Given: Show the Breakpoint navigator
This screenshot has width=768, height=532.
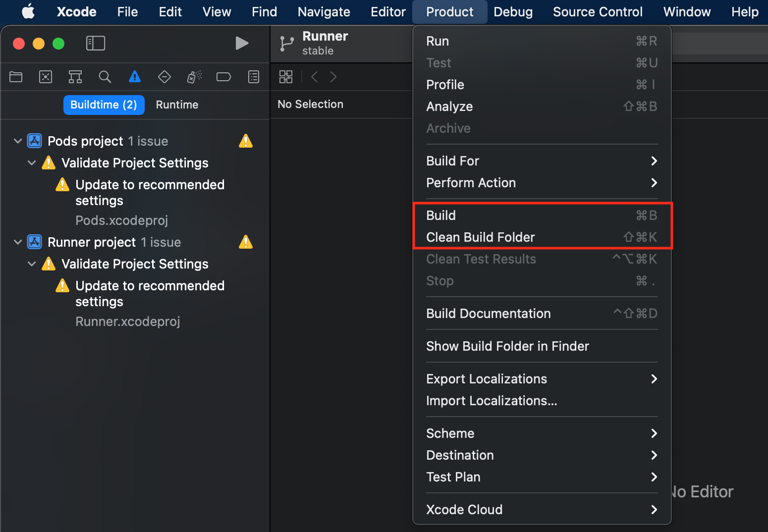Looking at the screenshot, I should tap(224, 77).
